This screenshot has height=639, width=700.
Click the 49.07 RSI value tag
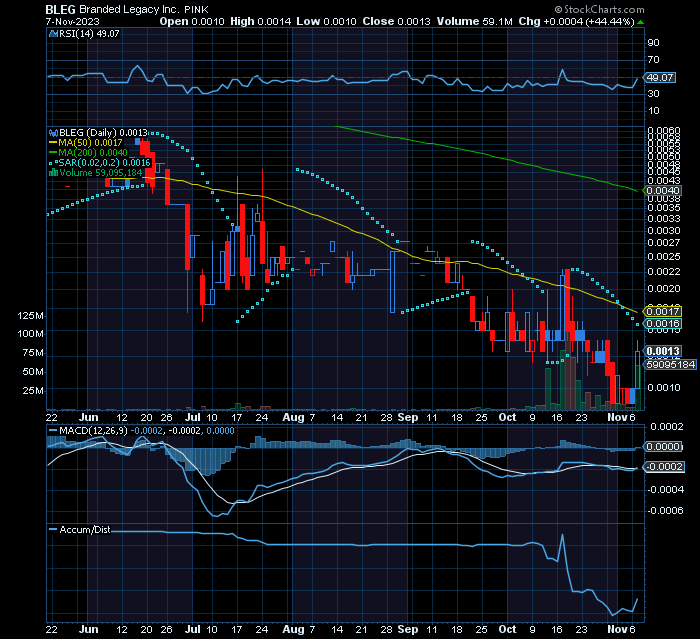click(660, 78)
